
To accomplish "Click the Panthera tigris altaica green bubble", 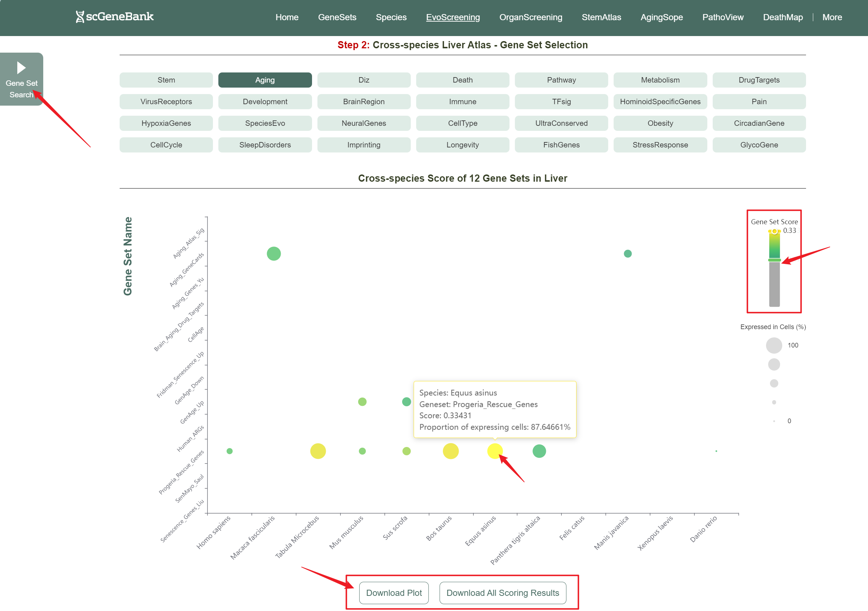I will pyautogui.click(x=539, y=451).
